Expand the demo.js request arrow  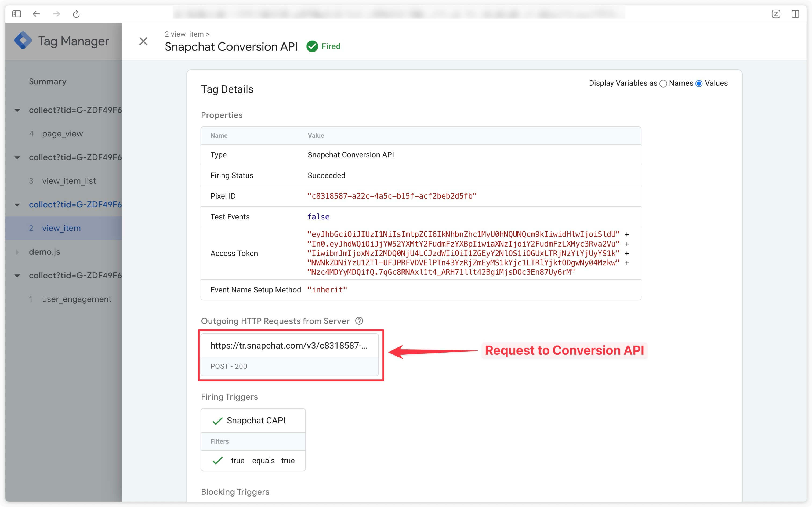coord(17,252)
